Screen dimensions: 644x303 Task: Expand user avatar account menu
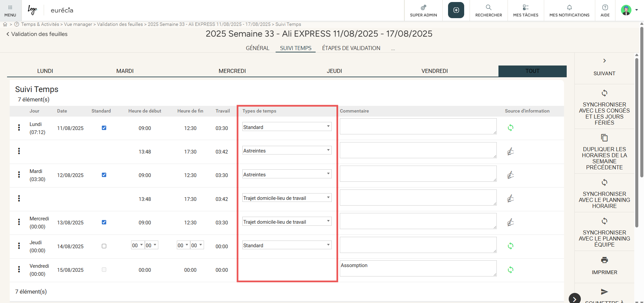click(629, 10)
